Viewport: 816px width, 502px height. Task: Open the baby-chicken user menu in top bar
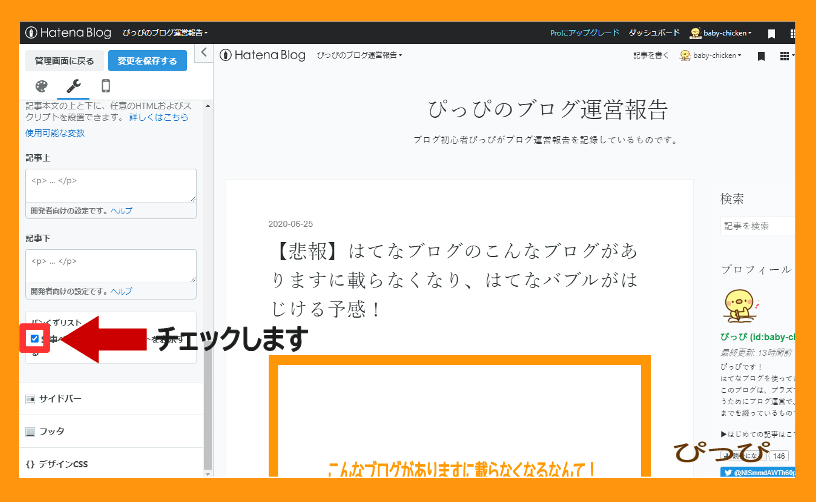(x=728, y=33)
